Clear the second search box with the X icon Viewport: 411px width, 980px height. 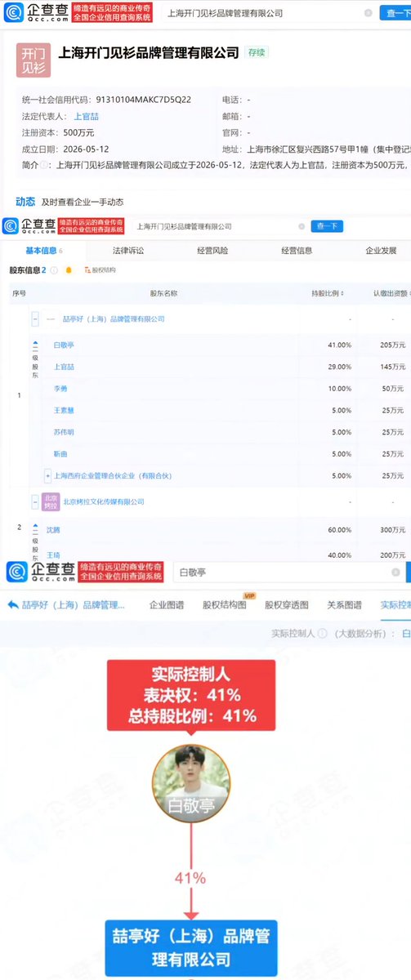[x=302, y=226]
